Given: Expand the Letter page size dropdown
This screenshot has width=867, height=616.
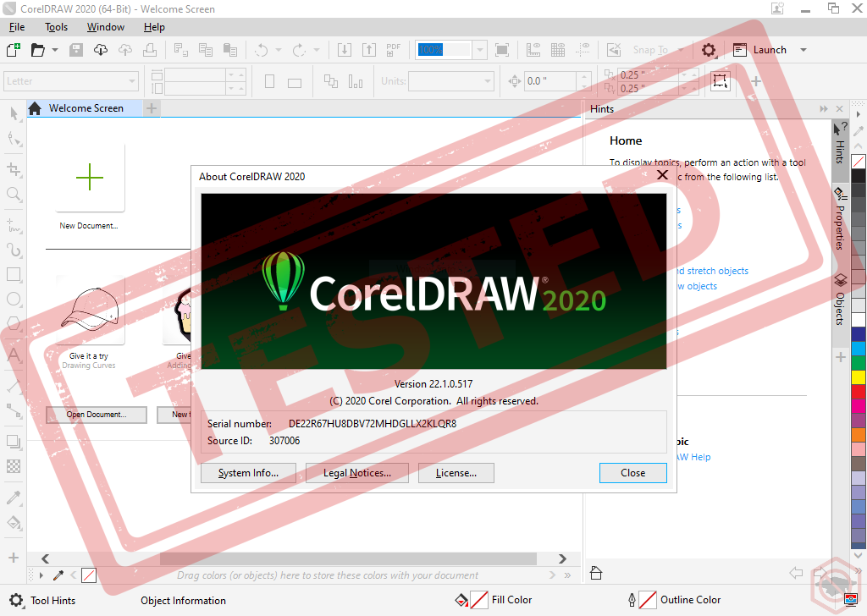Looking at the screenshot, I should (x=132, y=81).
